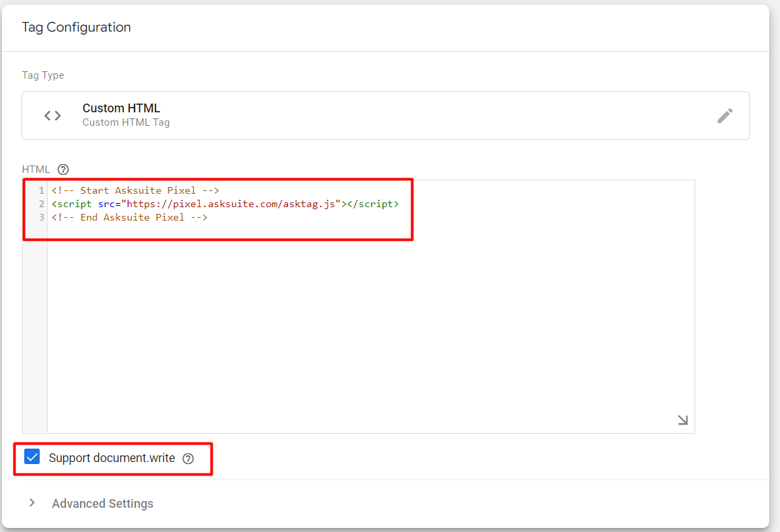Click inside the HTML code editor area

pos(371,306)
